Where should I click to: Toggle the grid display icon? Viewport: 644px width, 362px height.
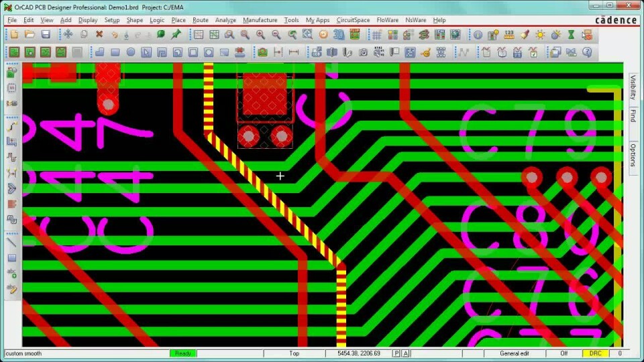377,35
